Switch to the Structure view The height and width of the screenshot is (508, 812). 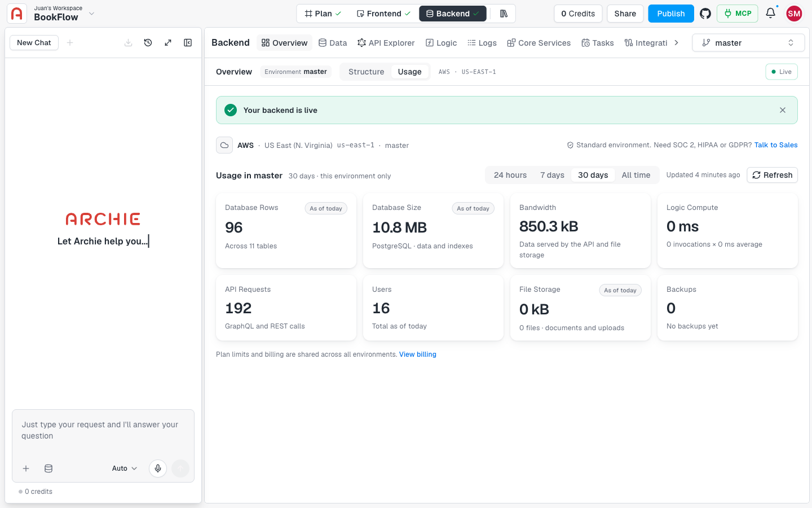click(x=366, y=72)
